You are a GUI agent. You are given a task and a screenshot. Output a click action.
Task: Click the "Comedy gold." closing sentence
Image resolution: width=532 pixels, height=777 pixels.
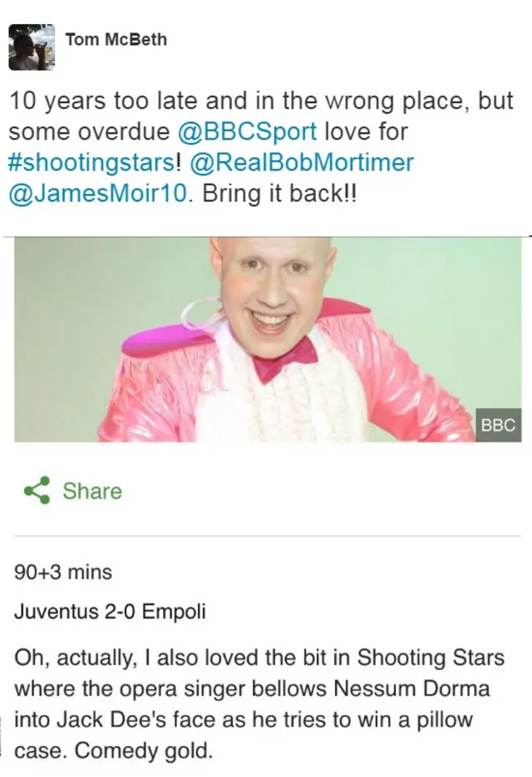click(x=144, y=750)
